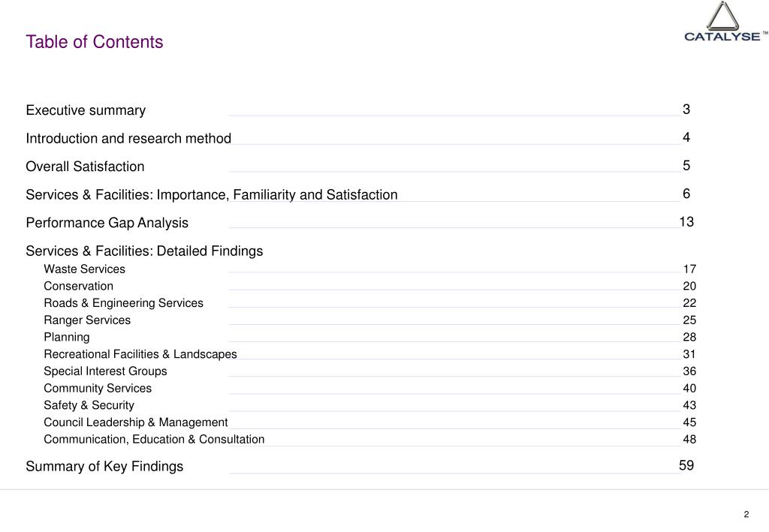Viewport: 769px width, 532px height.
Task: Go to Community Services
Action: click(98, 389)
